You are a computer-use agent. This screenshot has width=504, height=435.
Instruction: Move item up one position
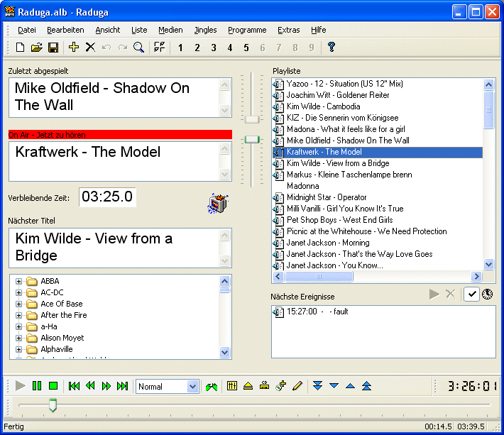tap(351, 385)
